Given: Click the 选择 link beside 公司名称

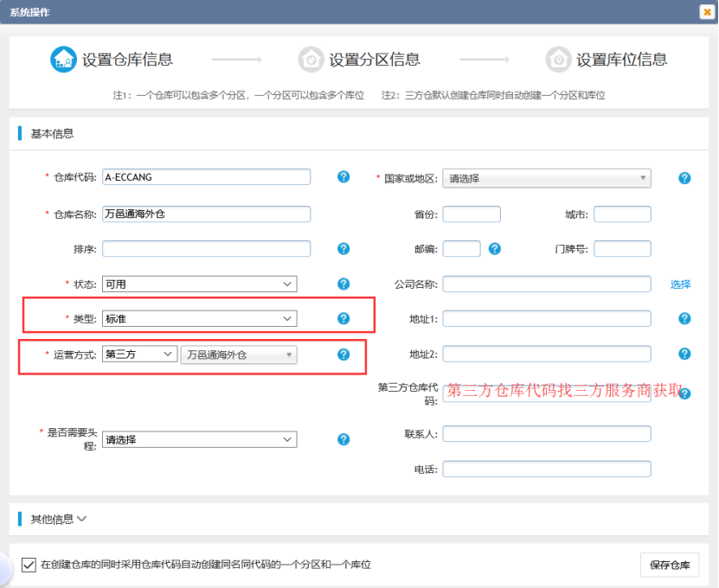Looking at the screenshot, I should [x=679, y=284].
